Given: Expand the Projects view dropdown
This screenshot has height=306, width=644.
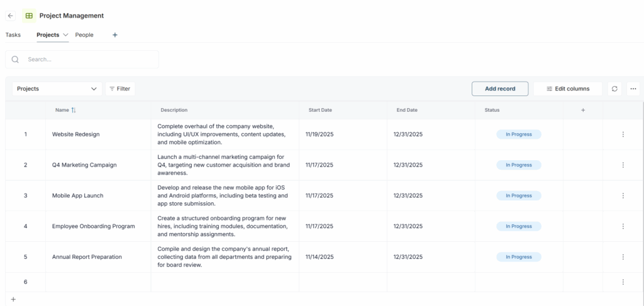Looking at the screenshot, I should tap(57, 89).
